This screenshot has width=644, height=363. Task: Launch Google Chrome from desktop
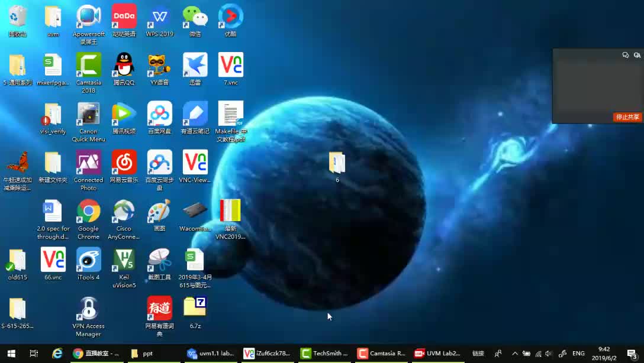(x=88, y=219)
